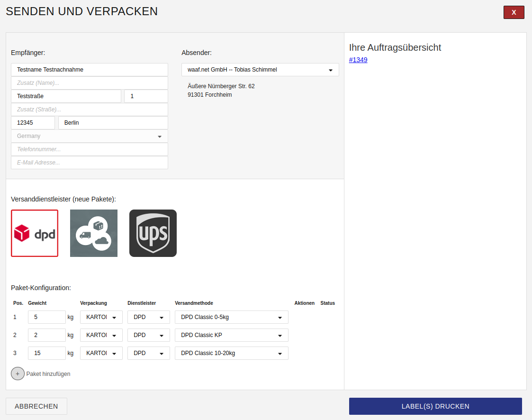Change the DPD Classic 10-20kg shipping method
This screenshot has height=420, width=532.
(232, 353)
